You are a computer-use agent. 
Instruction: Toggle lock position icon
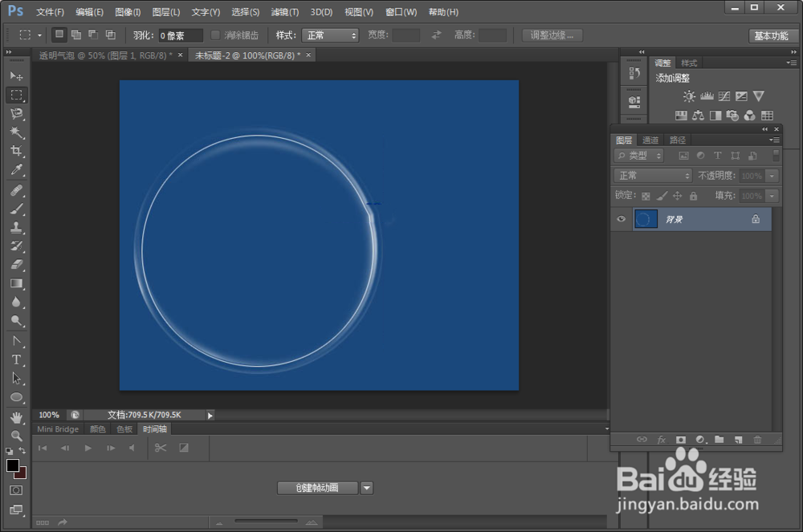(678, 196)
